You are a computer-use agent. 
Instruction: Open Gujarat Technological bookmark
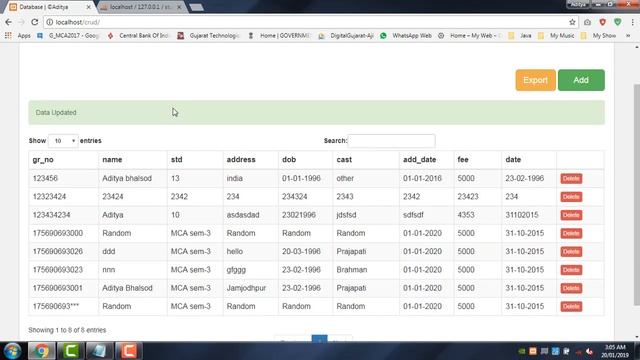(x=208, y=36)
